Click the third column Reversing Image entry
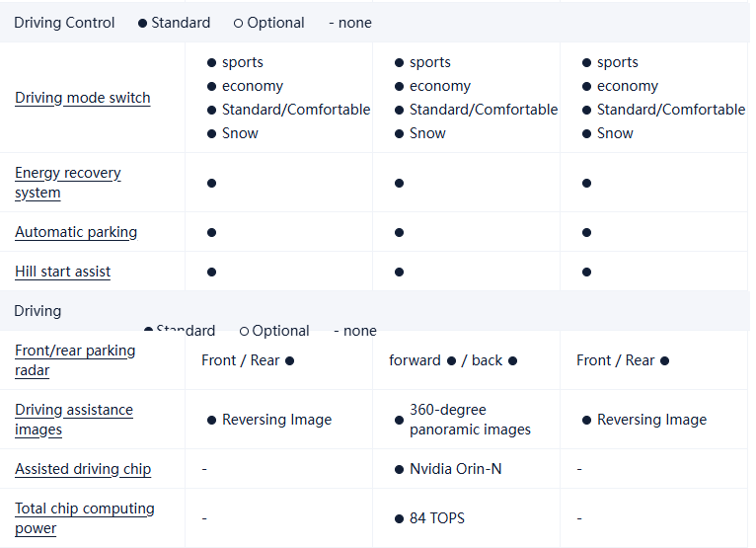This screenshot has width=756, height=548. click(x=651, y=420)
